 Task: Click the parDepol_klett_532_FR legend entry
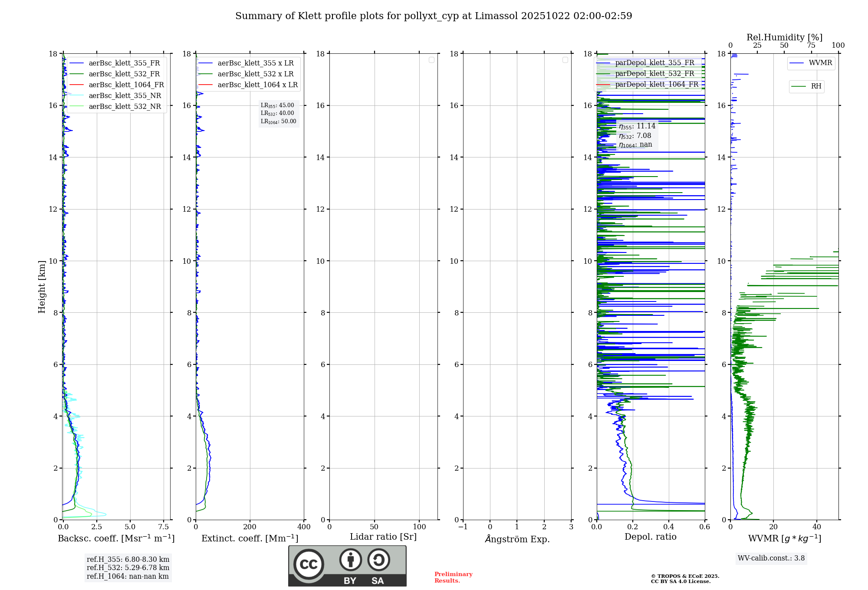point(654,74)
